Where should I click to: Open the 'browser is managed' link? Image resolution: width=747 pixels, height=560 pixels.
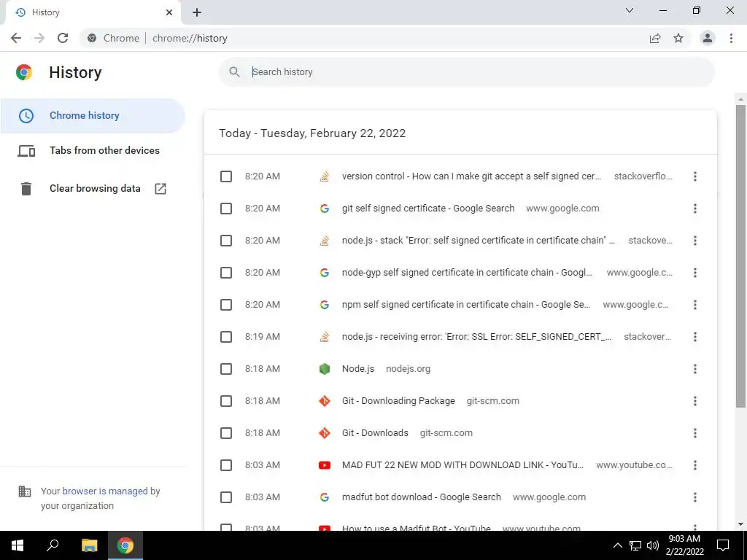(x=105, y=491)
